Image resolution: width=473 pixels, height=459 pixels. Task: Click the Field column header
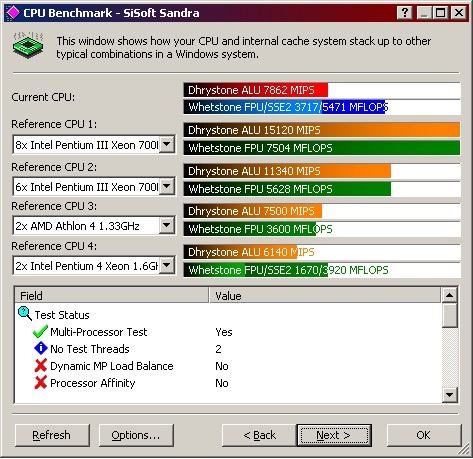[x=112, y=295]
